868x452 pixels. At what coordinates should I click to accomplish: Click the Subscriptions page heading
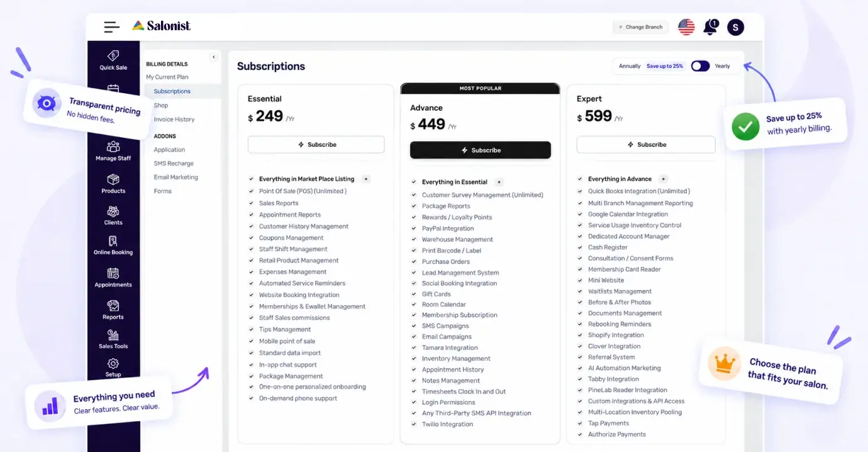click(x=271, y=66)
